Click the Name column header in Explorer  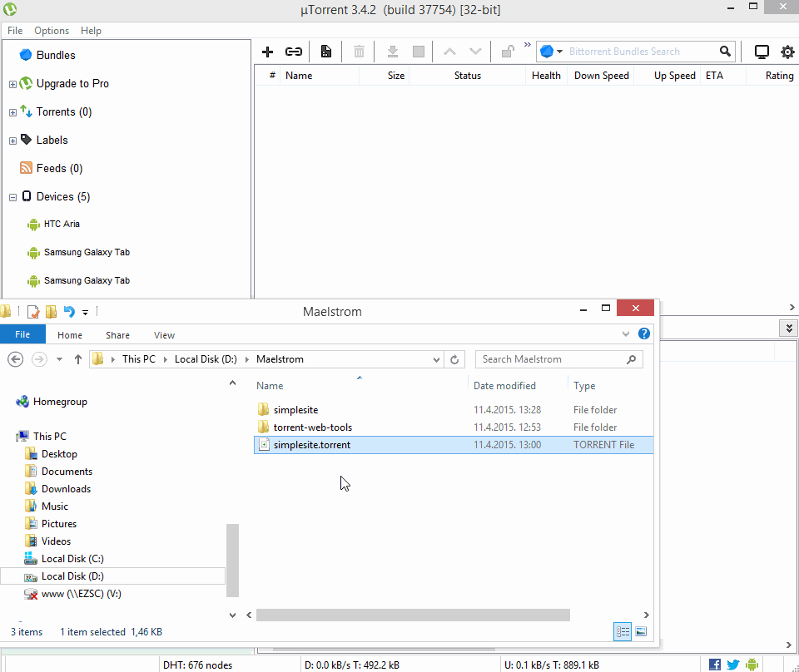click(270, 386)
